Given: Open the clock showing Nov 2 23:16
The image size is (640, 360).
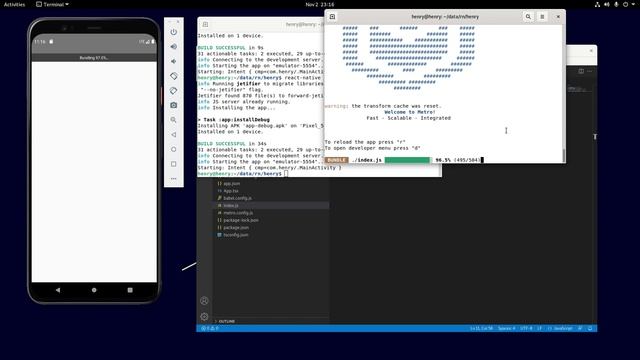Looking at the screenshot, I should coord(320,4).
